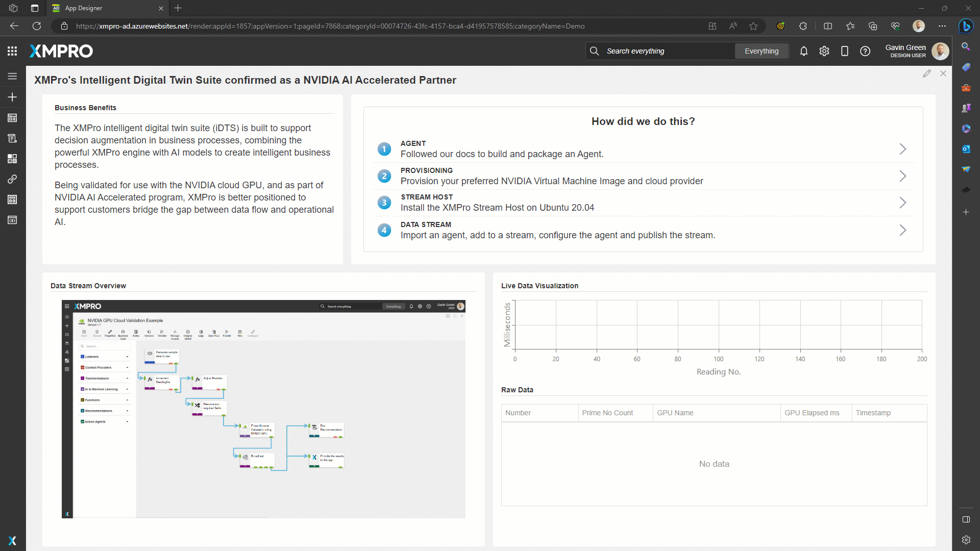Open the settings gear in XMPro header
The image size is (980, 551).
tap(824, 51)
